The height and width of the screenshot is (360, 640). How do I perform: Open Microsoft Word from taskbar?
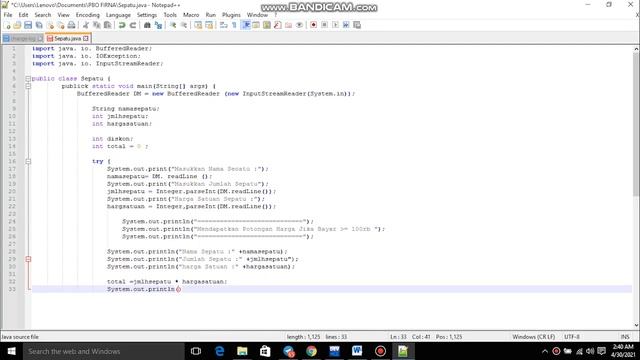click(357, 351)
